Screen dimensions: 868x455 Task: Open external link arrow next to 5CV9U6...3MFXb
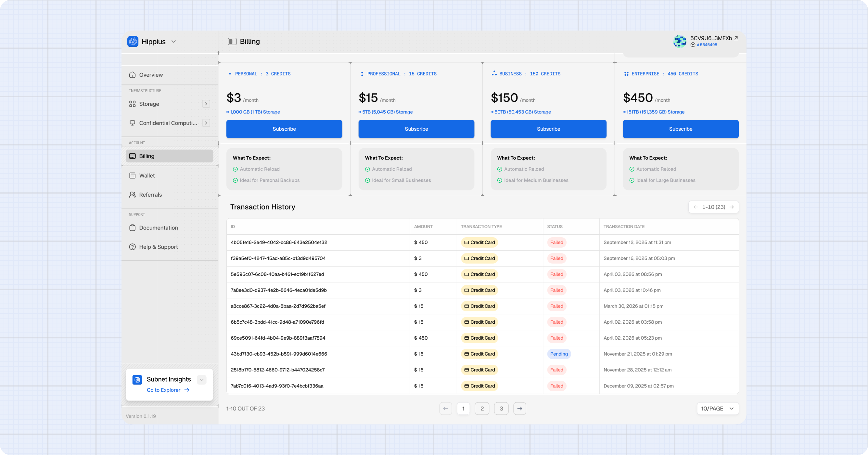coord(736,38)
